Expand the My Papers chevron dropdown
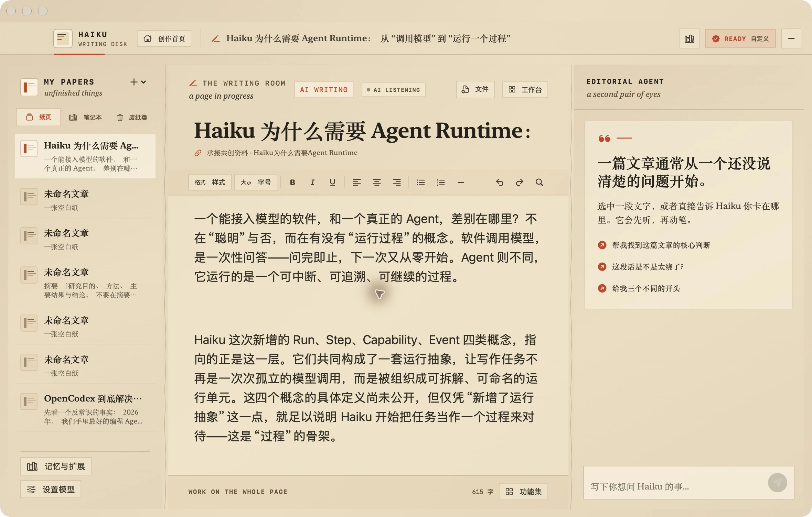The width and height of the screenshot is (812, 517). tap(144, 82)
